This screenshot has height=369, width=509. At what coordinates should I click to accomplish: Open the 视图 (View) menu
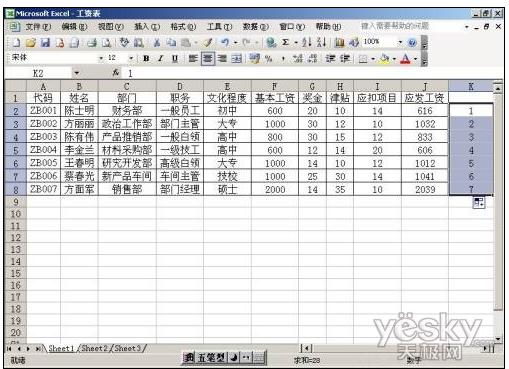tap(110, 27)
